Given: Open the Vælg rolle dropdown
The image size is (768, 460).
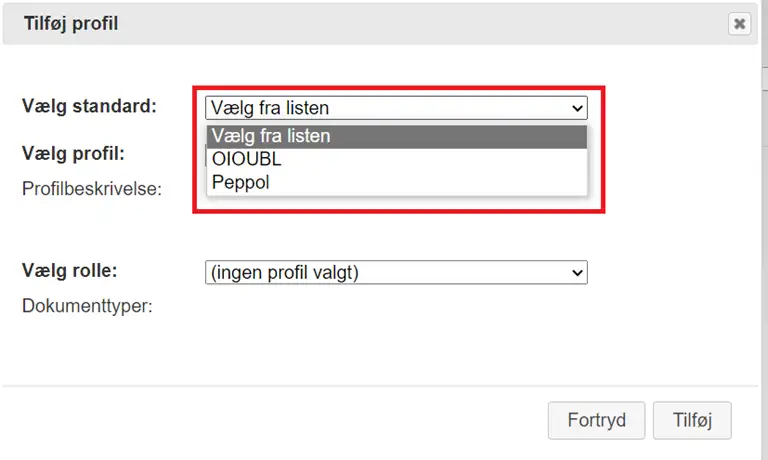Looking at the screenshot, I should 395,272.
